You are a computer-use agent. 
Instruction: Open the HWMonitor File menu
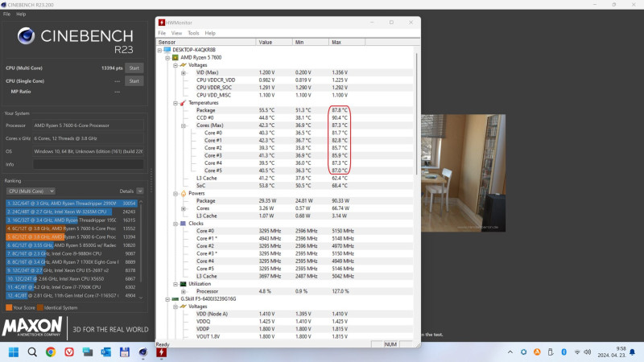coord(162,33)
